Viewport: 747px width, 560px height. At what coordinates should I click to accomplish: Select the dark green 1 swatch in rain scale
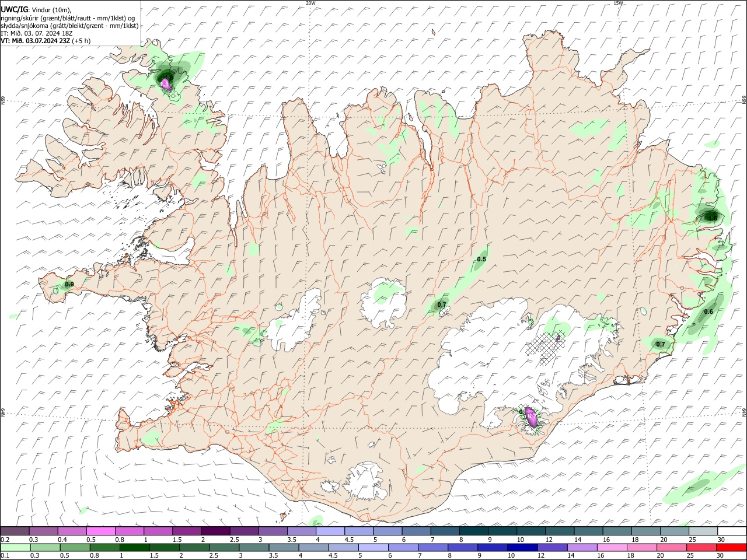coord(135,548)
